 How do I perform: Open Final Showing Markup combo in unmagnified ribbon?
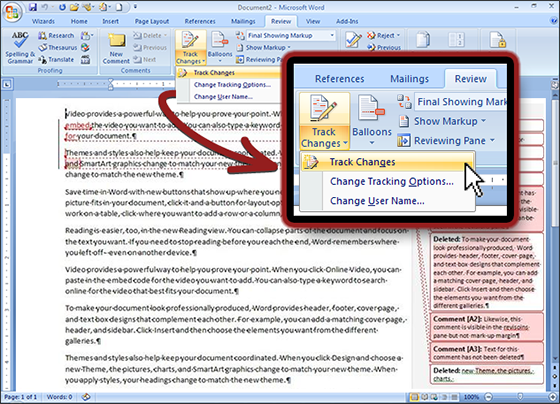click(291, 35)
